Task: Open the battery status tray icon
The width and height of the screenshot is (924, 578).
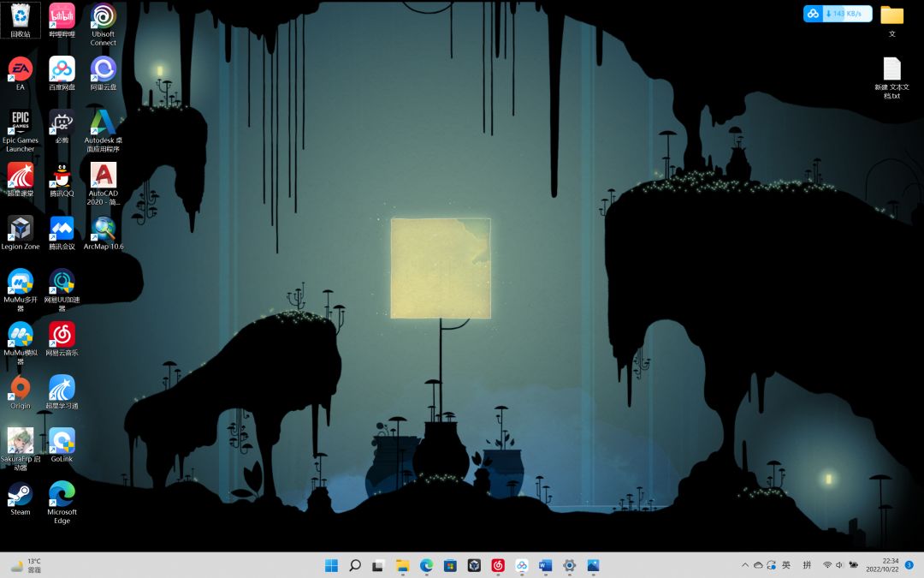Action: (x=853, y=565)
